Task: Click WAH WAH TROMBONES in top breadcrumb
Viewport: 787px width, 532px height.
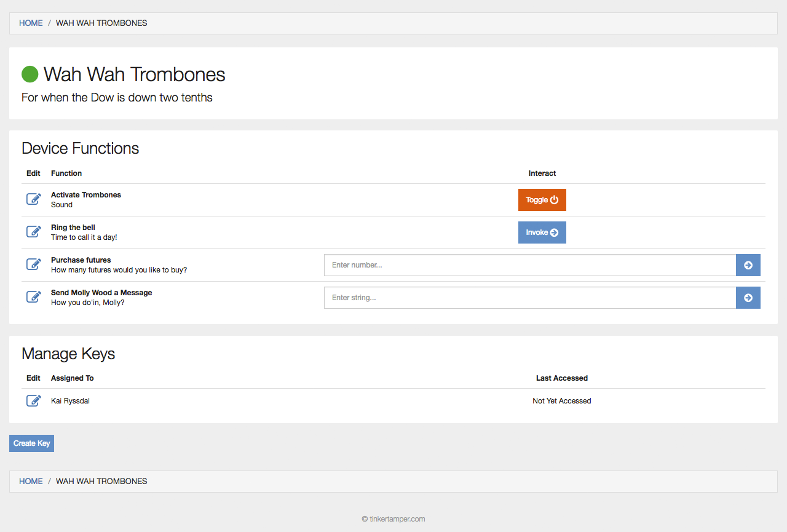Action: (x=101, y=23)
